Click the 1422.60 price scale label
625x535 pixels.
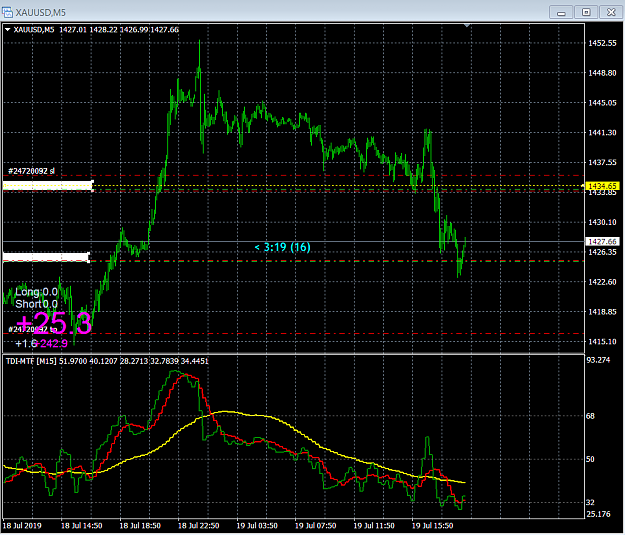[602, 282]
